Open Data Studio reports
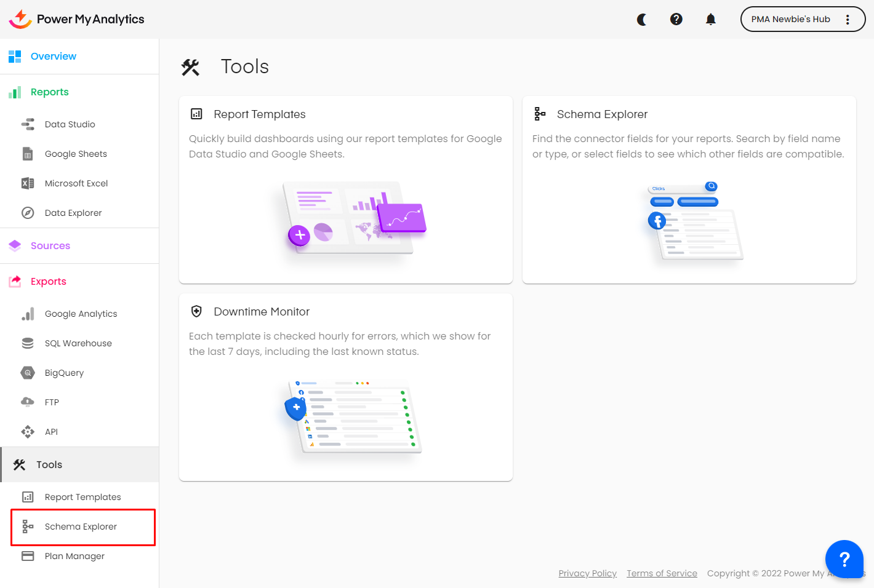Viewport: 874px width, 588px height. point(70,124)
